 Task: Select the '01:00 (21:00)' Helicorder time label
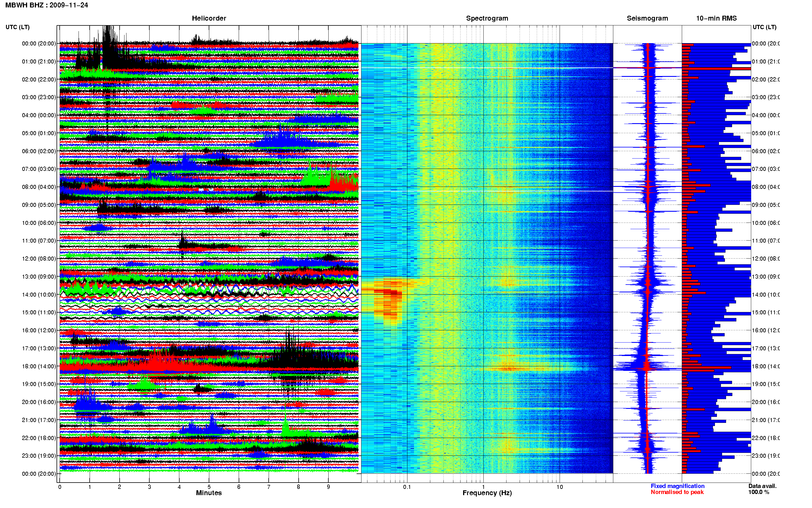(39, 61)
